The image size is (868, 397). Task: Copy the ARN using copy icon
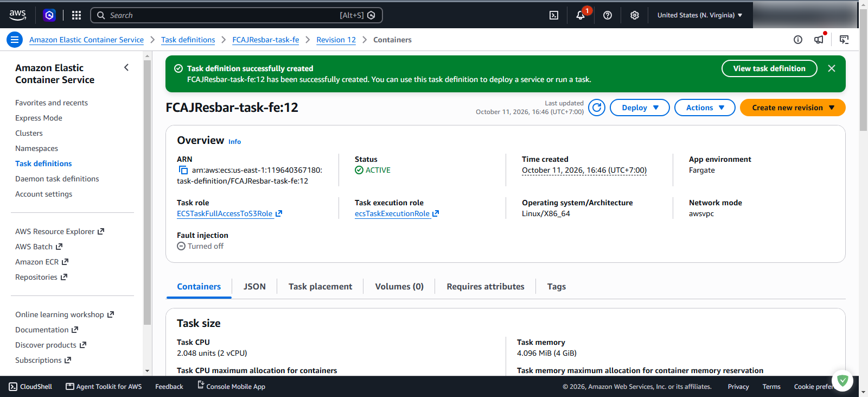pos(183,171)
